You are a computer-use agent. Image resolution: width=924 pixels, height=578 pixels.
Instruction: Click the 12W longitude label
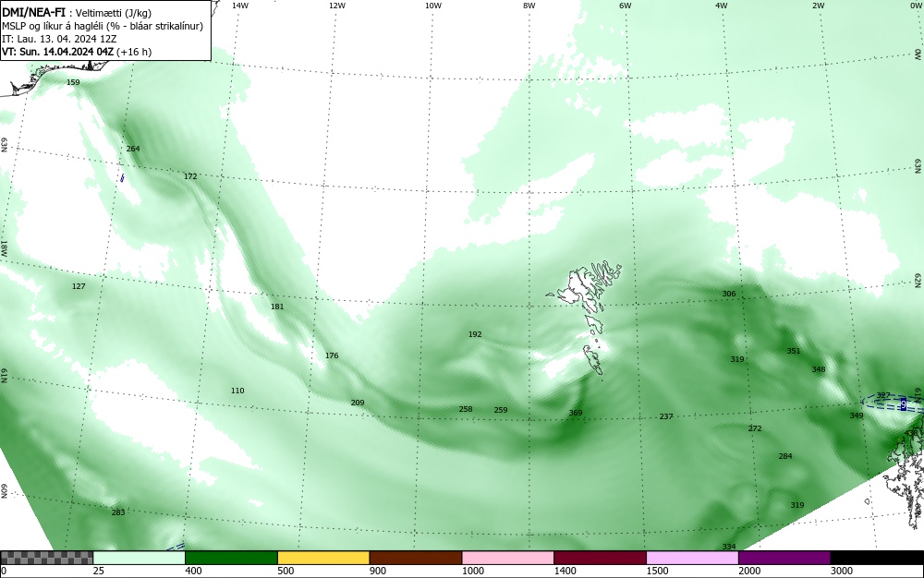pos(337,6)
